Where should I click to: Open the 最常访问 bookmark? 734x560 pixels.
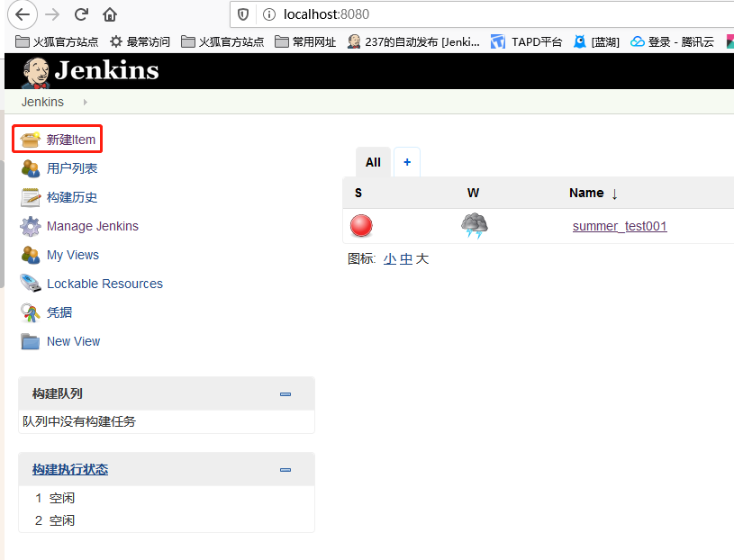point(140,42)
